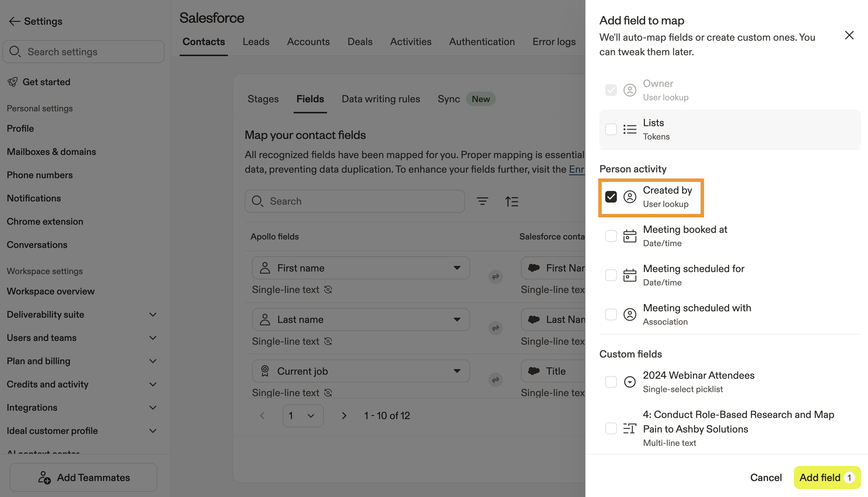The width and height of the screenshot is (868, 497).
Task: Click the 2024 Webinar Attendees picklist icon
Action: pos(630,382)
